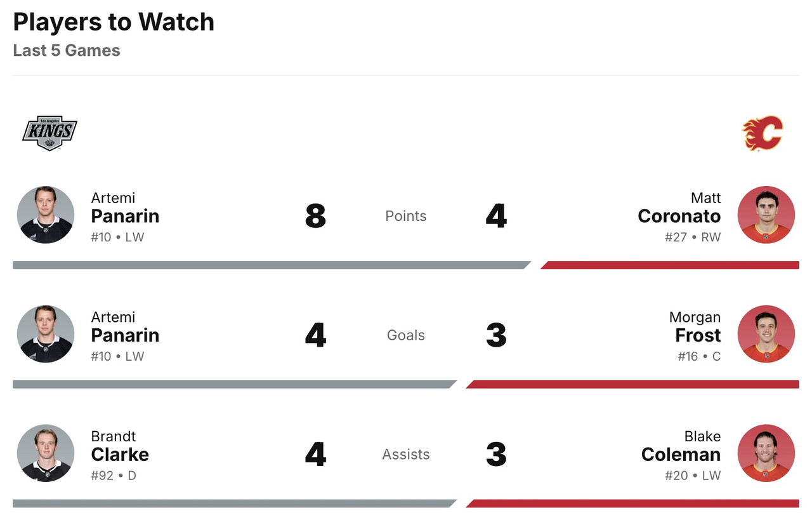This screenshot has width=812, height=520.
Task: Click the Players to Watch heading
Action: click(114, 22)
